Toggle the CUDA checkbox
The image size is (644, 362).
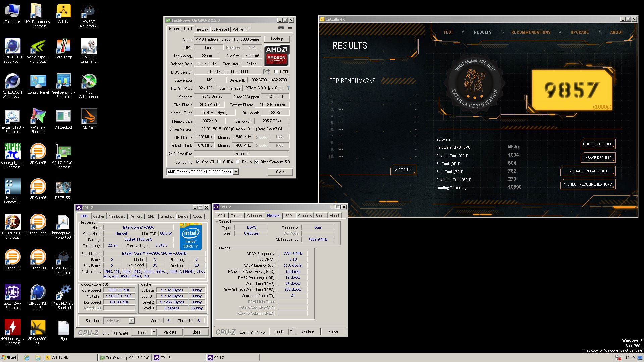click(219, 162)
